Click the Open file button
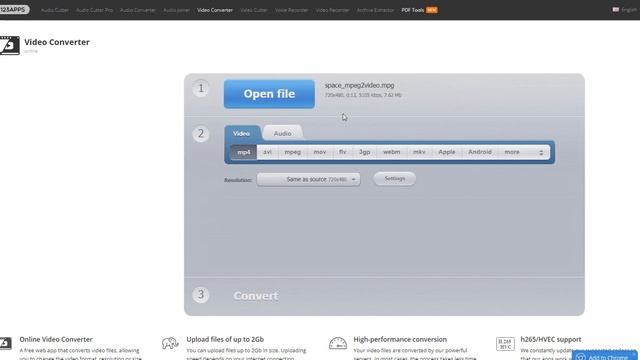Image resolution: width=640 pixels, height=360 pixels. point(269,94)
